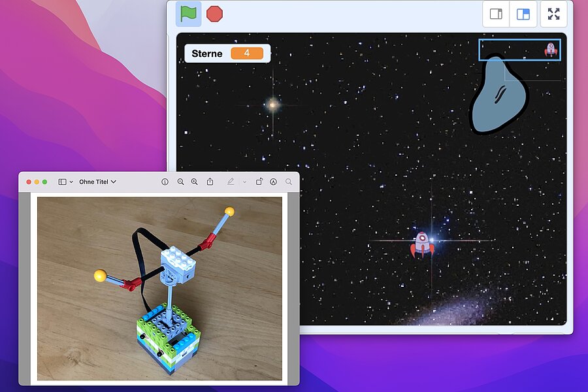The height and width of the screenshot is (392, 588).
Task: Switch to large stage layout
Action: [523, 14]
